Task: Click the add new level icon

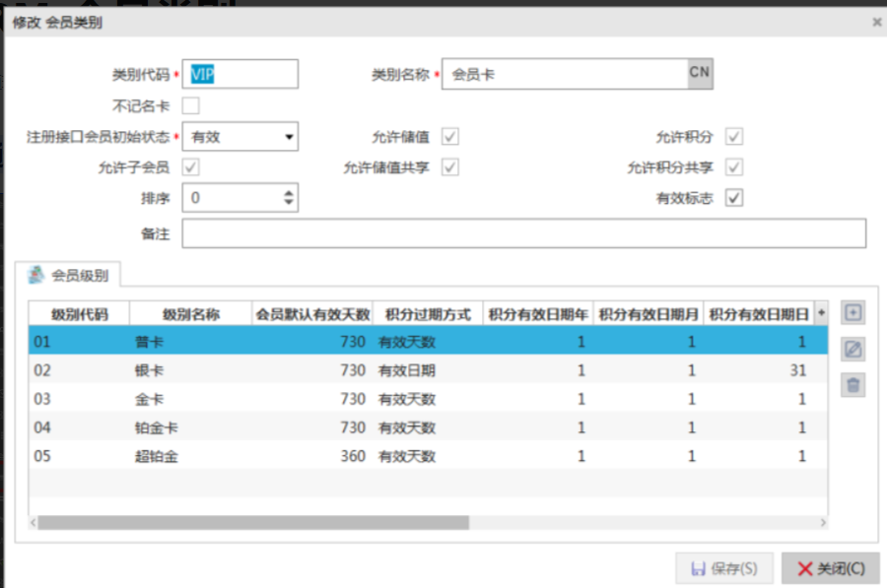Action: 853,313
